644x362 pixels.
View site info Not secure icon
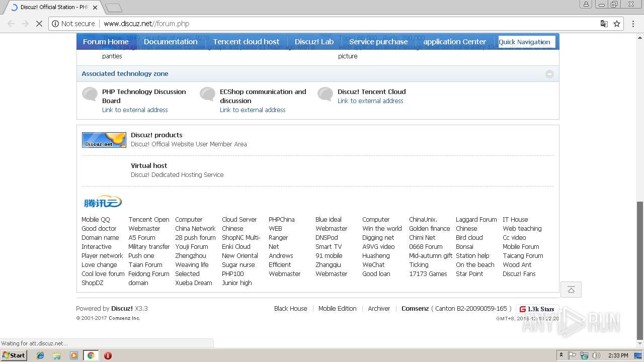tap(73, 24)
